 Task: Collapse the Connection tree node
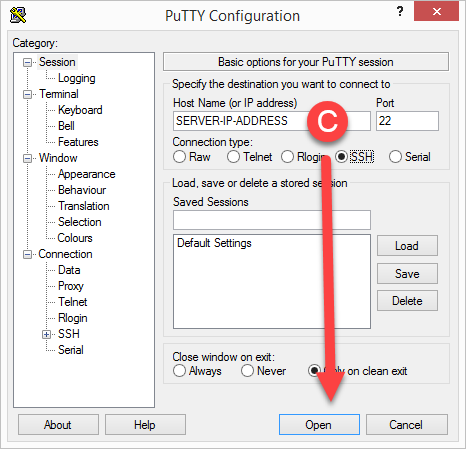(27, 254)
